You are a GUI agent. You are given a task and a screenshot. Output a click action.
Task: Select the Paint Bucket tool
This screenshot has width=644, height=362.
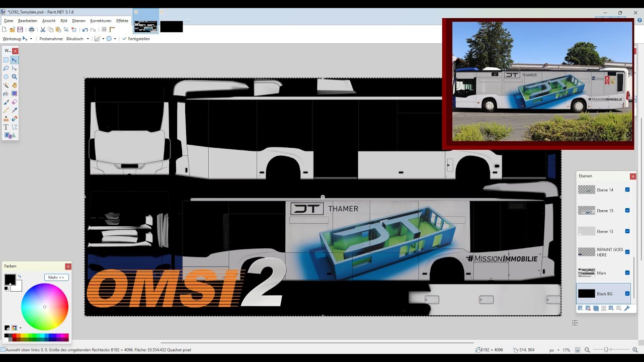6,94
